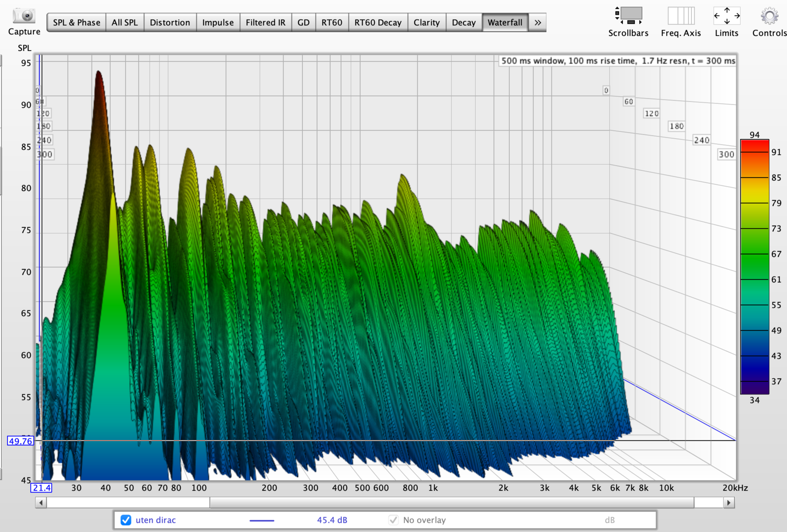Viewport: 787px width, 532px height.
Task: Uncheck the uten dirac measurement checkbox
Action: point(126,520)
